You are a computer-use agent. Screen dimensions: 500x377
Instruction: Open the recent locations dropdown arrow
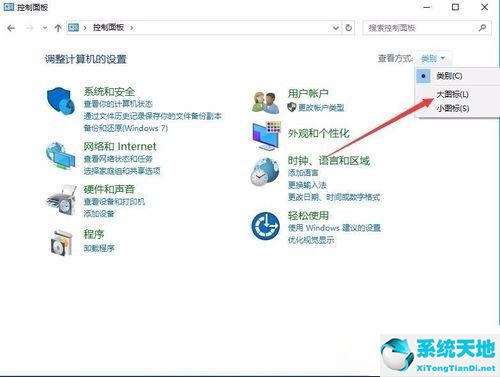pos(45,28)
